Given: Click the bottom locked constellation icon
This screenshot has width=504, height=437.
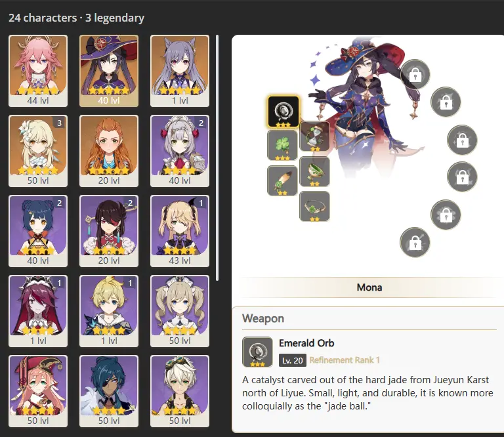Looking at the screenshot, I should point(415,242).
